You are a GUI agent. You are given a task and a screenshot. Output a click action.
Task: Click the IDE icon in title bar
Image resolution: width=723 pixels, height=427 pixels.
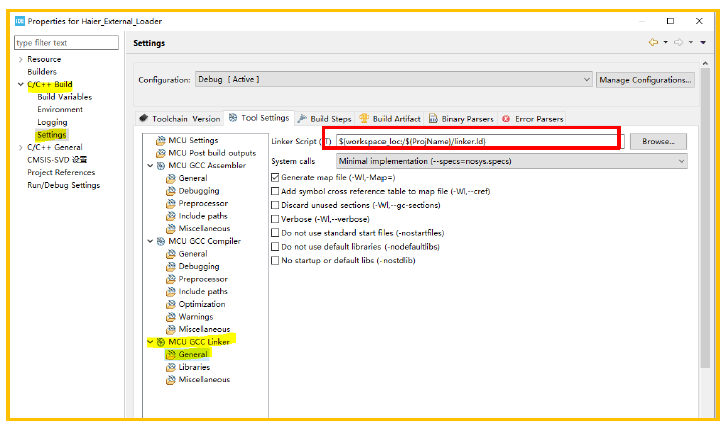coord(20,21)
